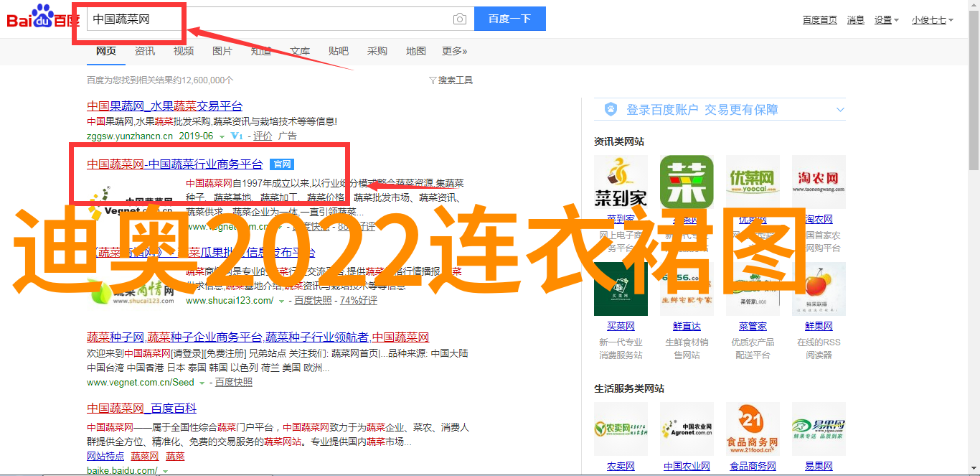This screenshot has height=476, width=980.
Task: Open the 菜到家 site logo
Action: coord(621,182)
